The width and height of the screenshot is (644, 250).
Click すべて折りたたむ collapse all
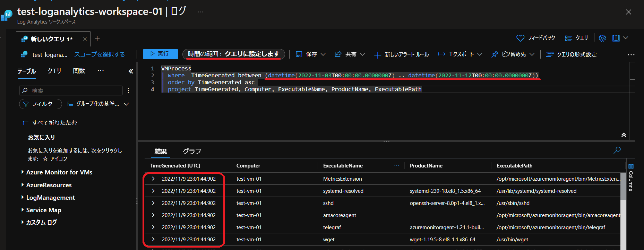(x=50, y=123)
